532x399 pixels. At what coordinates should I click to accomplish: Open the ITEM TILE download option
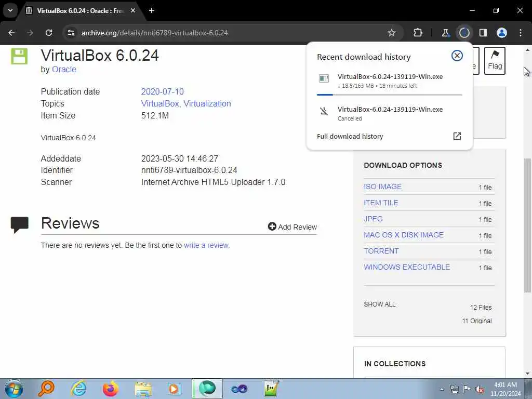[x=381, y=203]
